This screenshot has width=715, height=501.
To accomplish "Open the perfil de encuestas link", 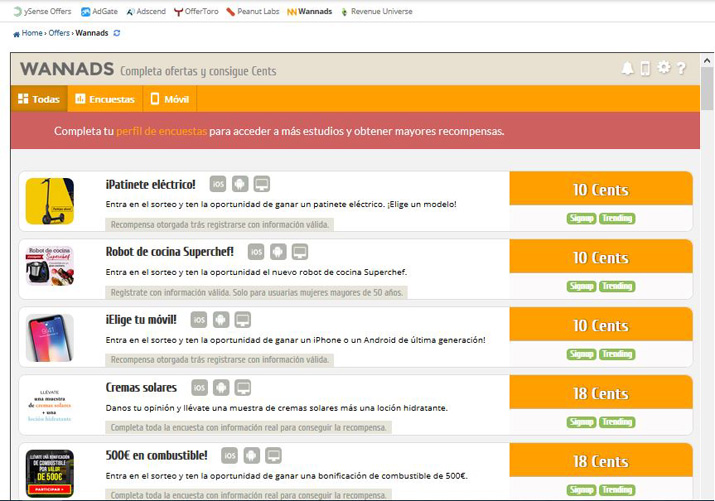I will [161, 131].
